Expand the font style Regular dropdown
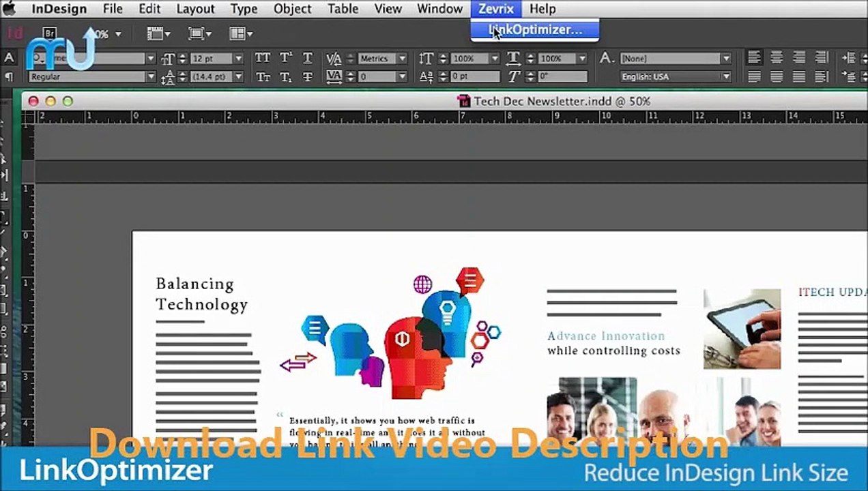Image resolution: width=868 pixels, height=491 pixels. (x=151, y=77)
